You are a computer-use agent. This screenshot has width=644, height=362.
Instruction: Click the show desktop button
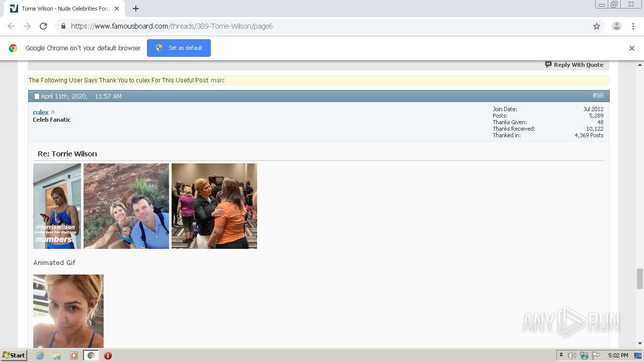[638, 355]
